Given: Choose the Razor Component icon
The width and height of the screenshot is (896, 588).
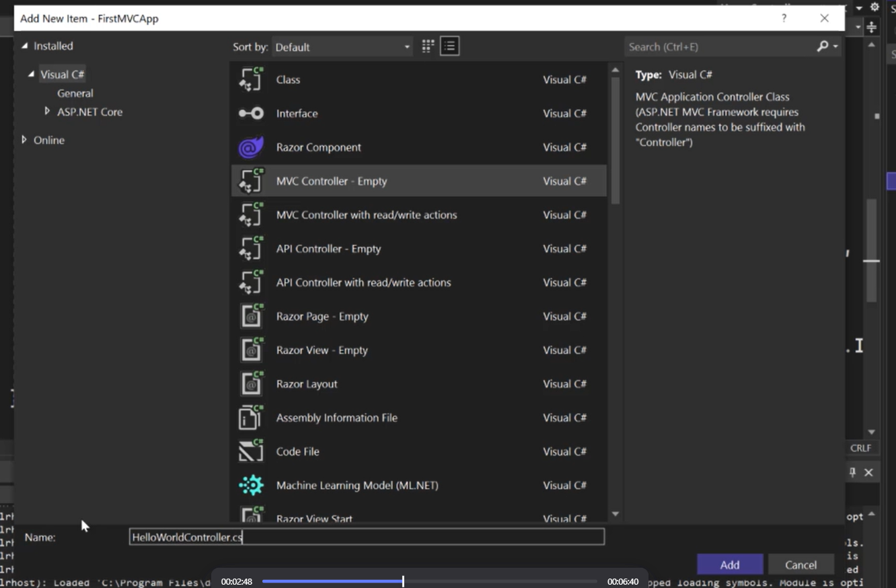Looking at the screenshot, I should pyautogui.click(x=252, y=147).
